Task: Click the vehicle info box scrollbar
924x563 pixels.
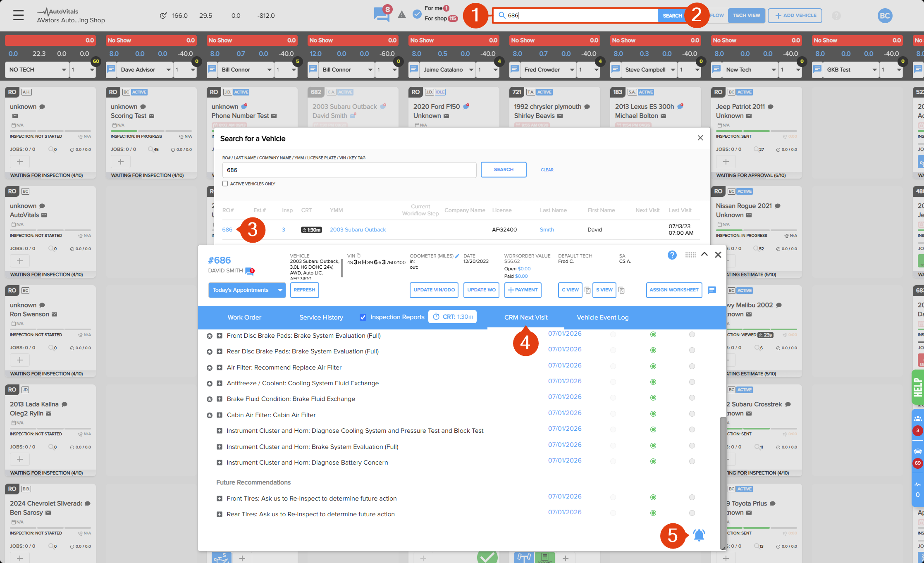Action: pyautogui.click(x=342, y=268)
